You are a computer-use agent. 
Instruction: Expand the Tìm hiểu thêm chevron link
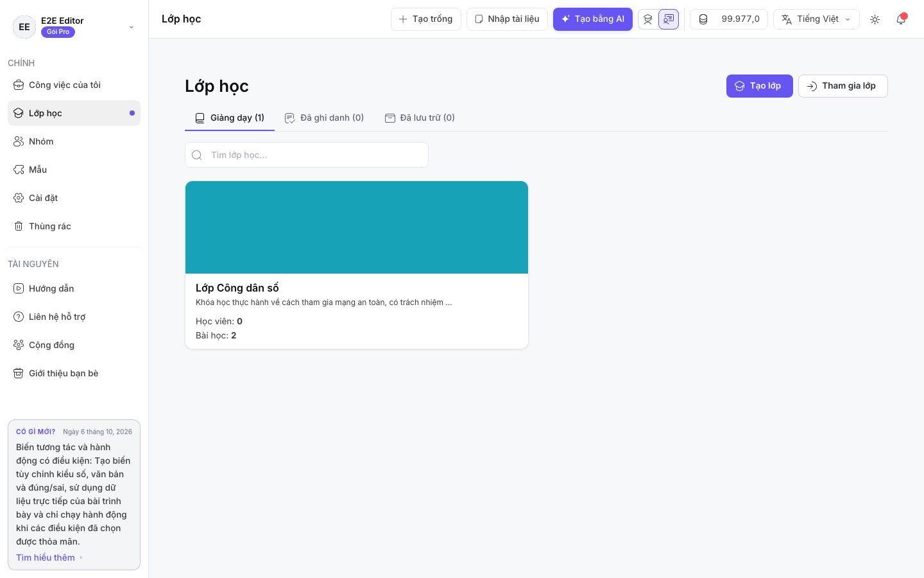click(x=49, y=557)
